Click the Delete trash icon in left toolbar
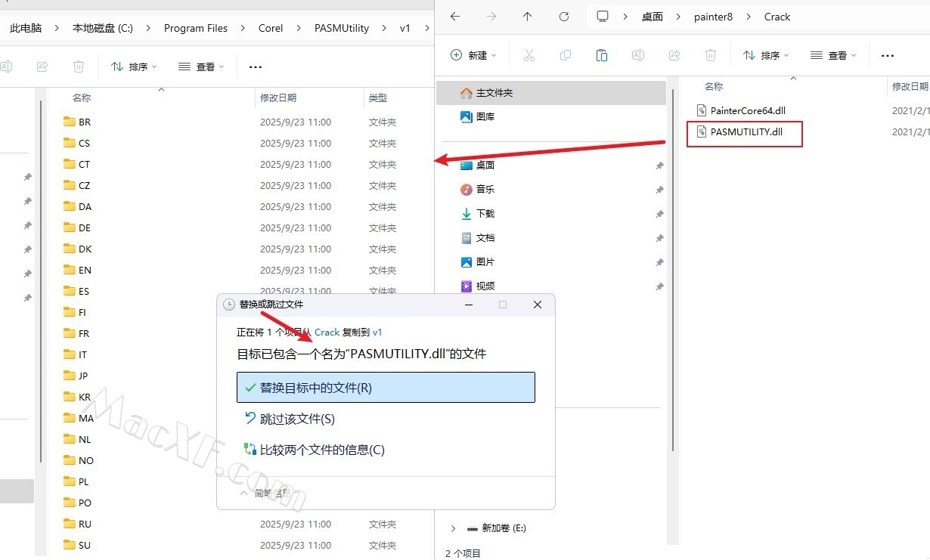Viewport: 930px width, 560px height. (x=79, y=67)
